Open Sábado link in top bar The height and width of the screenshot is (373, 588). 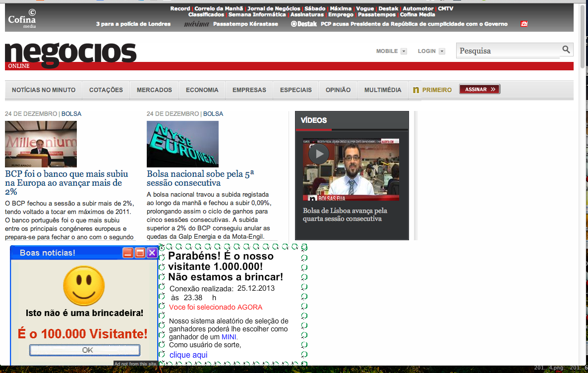(315, 8)
